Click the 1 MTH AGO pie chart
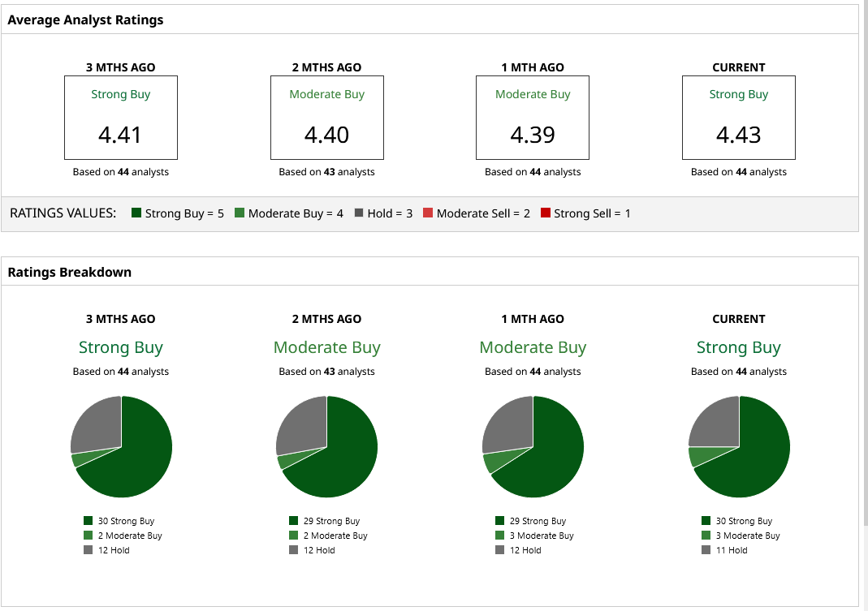 [x=533, y=446]
